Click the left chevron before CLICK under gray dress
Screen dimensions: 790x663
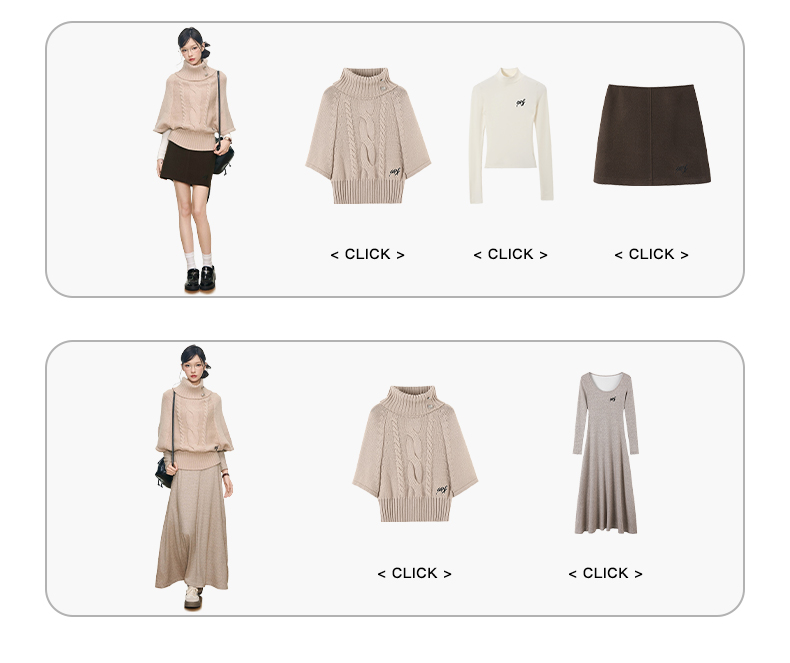572,574
